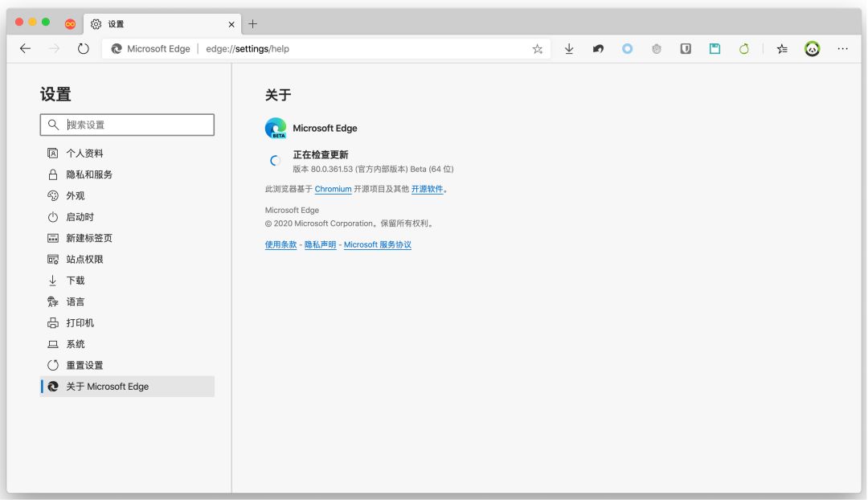Open 语言 settings section

click(x=127, y=301)
